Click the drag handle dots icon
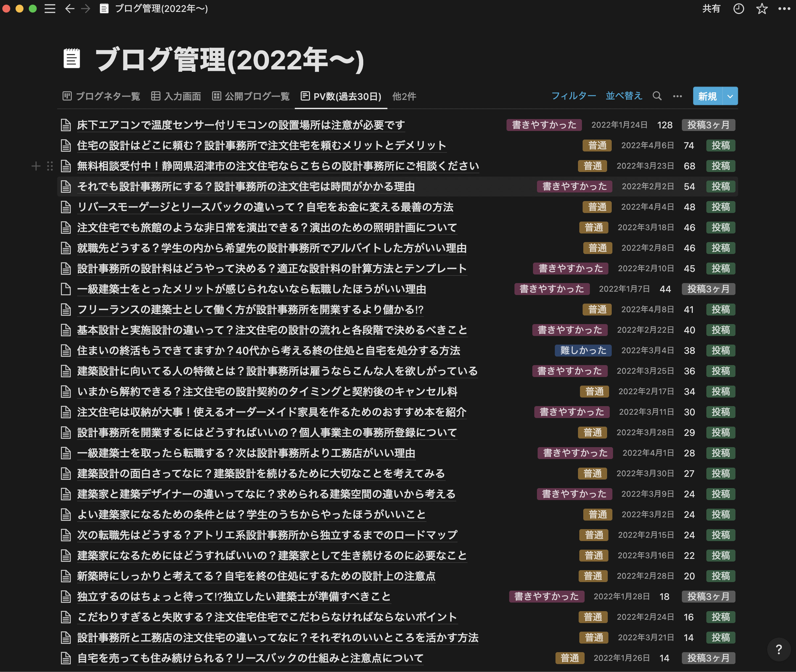Screen dimensions: 796x672 point(50,166)
